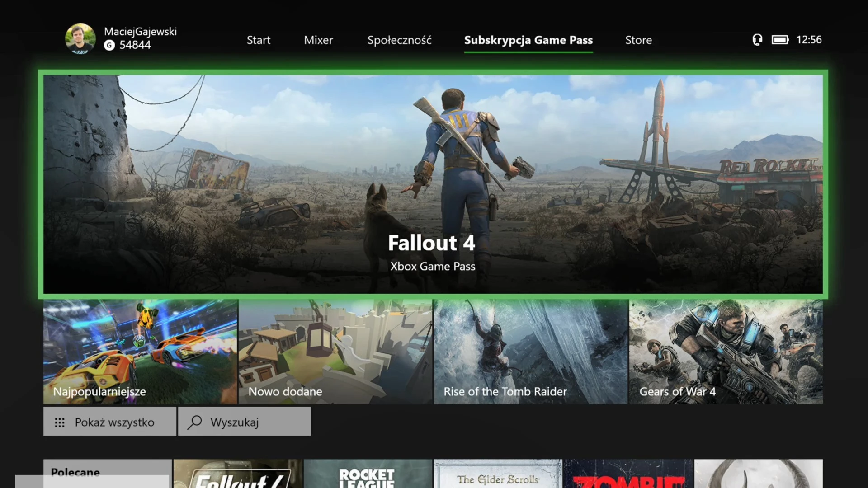
Task: Open the Rocket League cover in Polecane row
Action: (x=368, y=474)
